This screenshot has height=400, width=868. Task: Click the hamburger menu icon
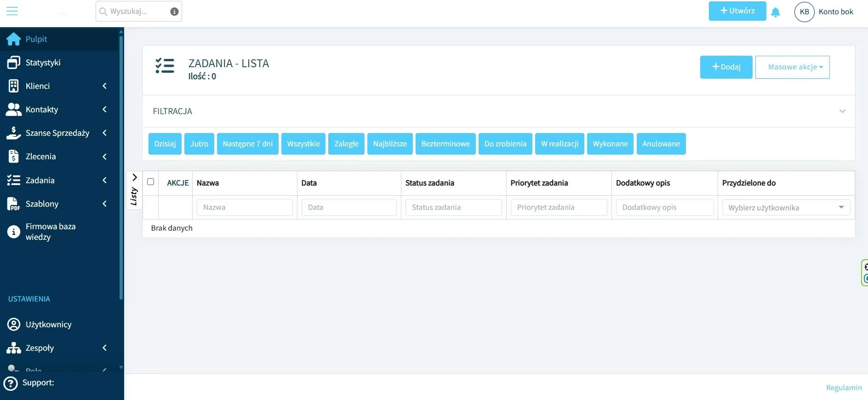coord(12,11)
